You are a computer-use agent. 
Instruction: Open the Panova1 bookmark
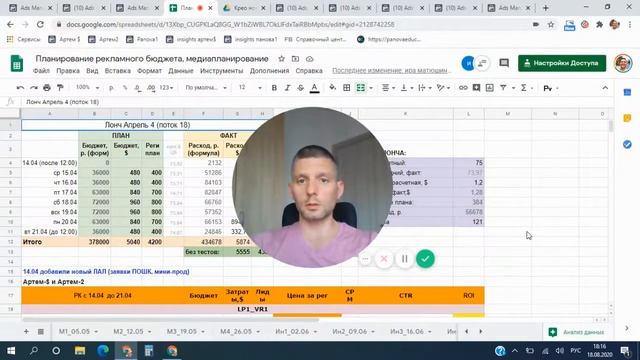point(142,40)
